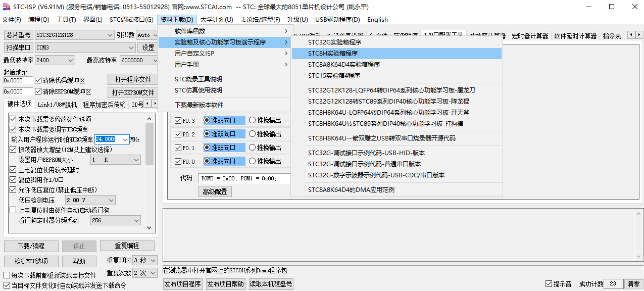Screen dimensions: 644x291
Task: Open the 大学计划(U) menu
Action: [x=217, y=20]
